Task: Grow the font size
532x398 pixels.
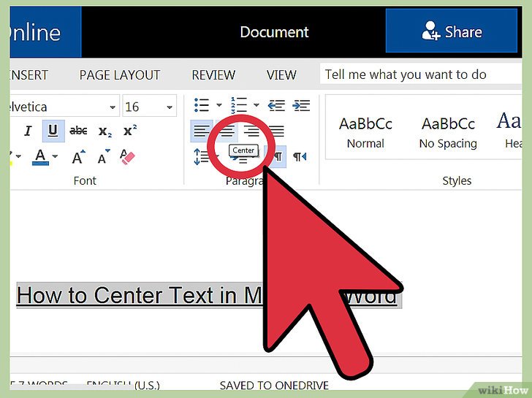Action: [x=78, y=157]
